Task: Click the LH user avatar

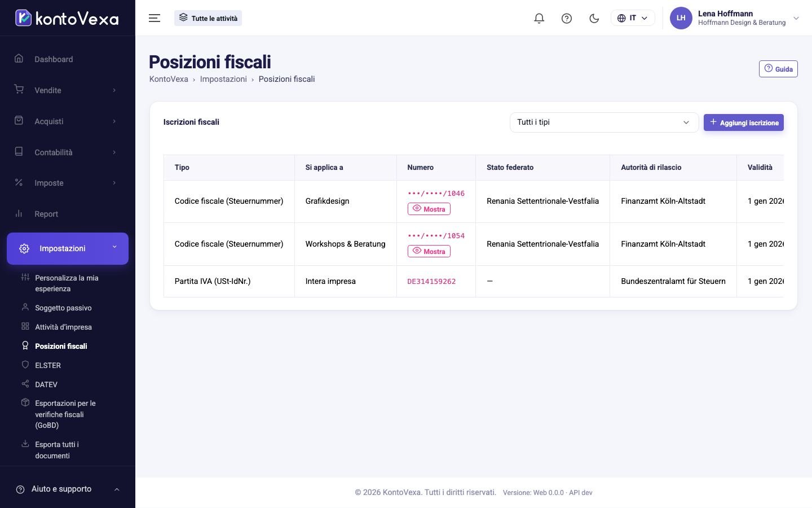Action: pyautogui.click(x=681, y=18)
